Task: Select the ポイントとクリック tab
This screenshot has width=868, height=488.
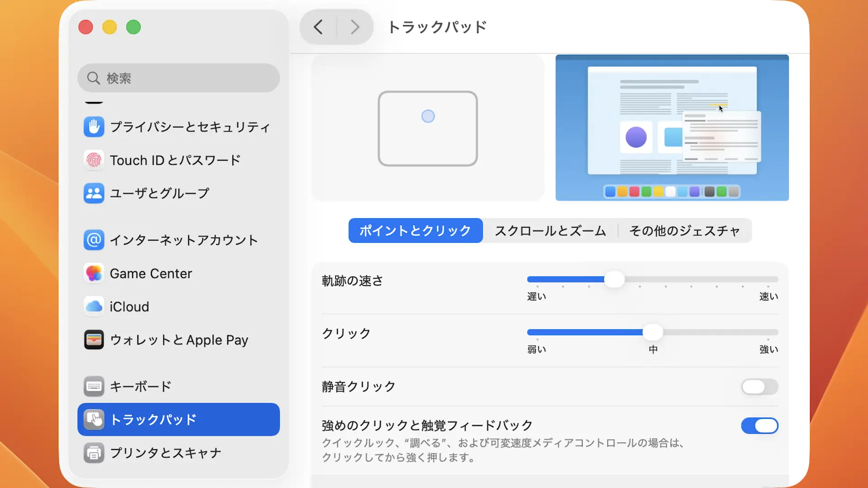Action: [x=415, y=231]
